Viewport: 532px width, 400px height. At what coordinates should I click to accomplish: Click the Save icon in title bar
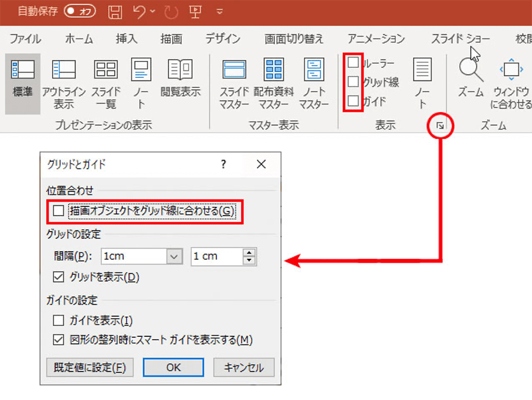point(116,11)
